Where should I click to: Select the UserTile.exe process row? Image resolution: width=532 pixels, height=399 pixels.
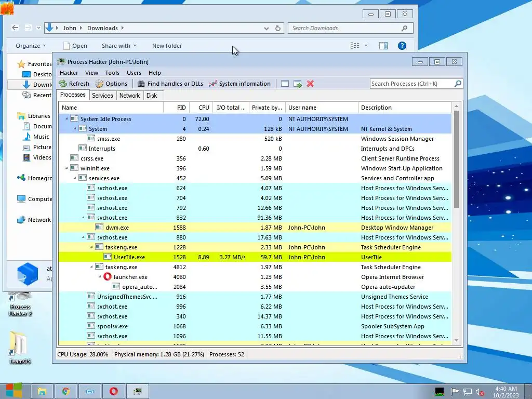click(255, 257)
